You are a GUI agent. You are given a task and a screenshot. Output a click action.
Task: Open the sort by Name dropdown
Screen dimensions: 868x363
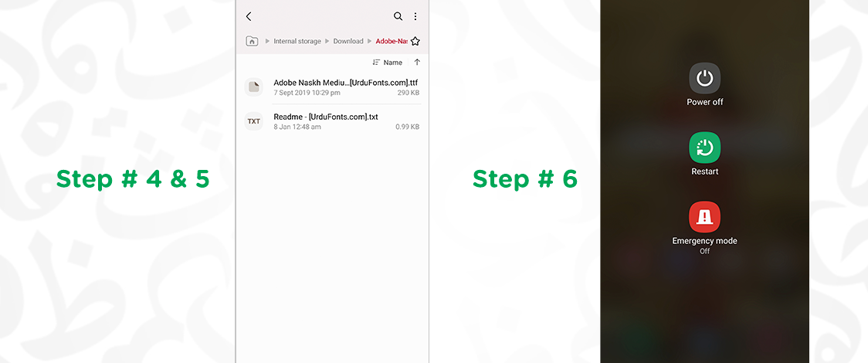pos(388,63)
